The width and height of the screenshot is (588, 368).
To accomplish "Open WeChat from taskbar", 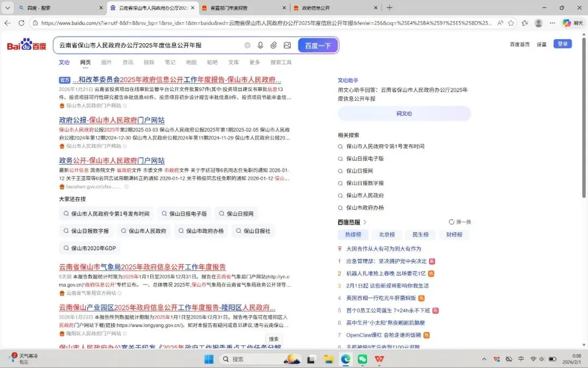I will pyautogui.click(x=362, y=359).
